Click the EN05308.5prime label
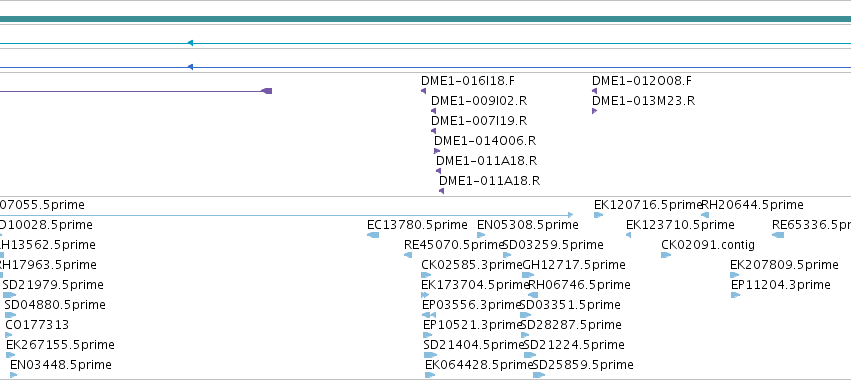The height and width of the screenshot is (380, 851). pyautogui.click(x=528, y=225)
